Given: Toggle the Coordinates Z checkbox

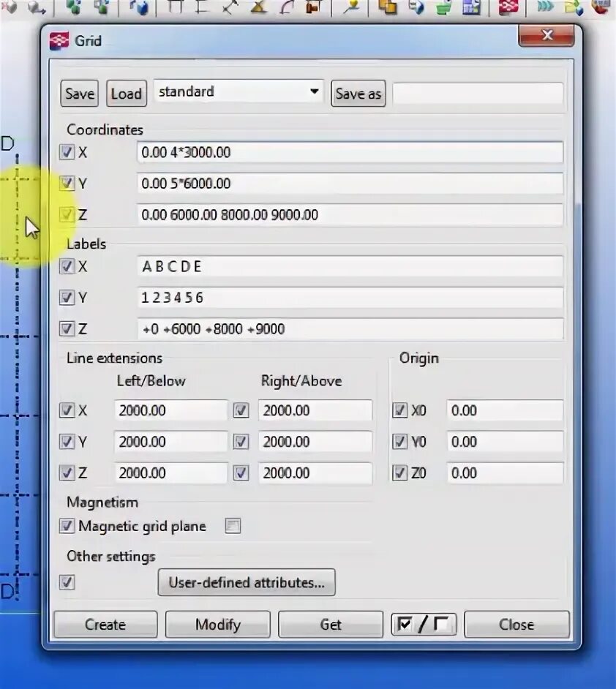Looking at the screenshot, I should [x=67, y=214].
